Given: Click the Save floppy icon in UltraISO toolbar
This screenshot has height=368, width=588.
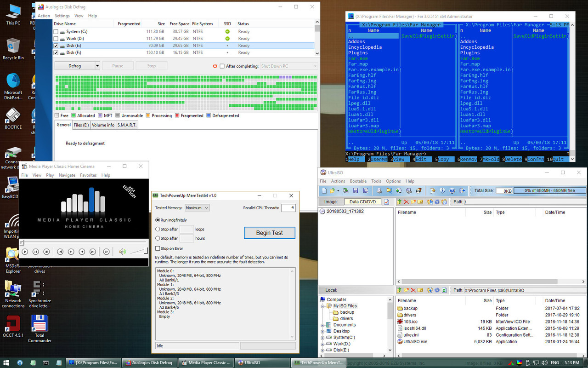Looking at the screenshot, I should (x=356, y=190).
